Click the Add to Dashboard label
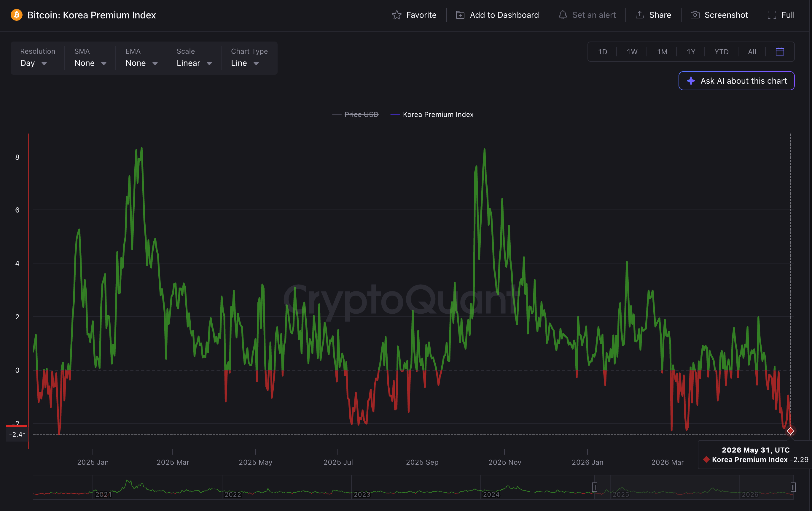 click(504, 15)
